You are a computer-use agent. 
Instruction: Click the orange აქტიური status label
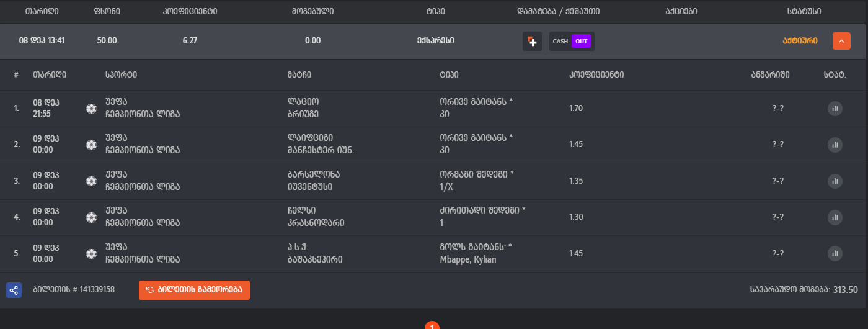800,41
